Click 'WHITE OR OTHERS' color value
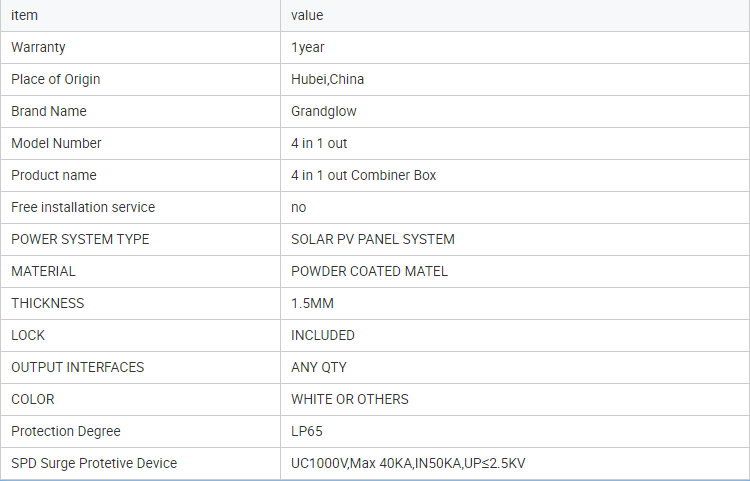Viewport: 750px width, 481px height. pos(350,400)
